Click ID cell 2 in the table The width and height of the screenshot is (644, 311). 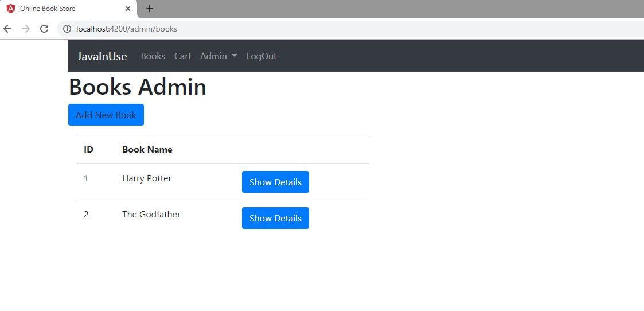[86, 215]
